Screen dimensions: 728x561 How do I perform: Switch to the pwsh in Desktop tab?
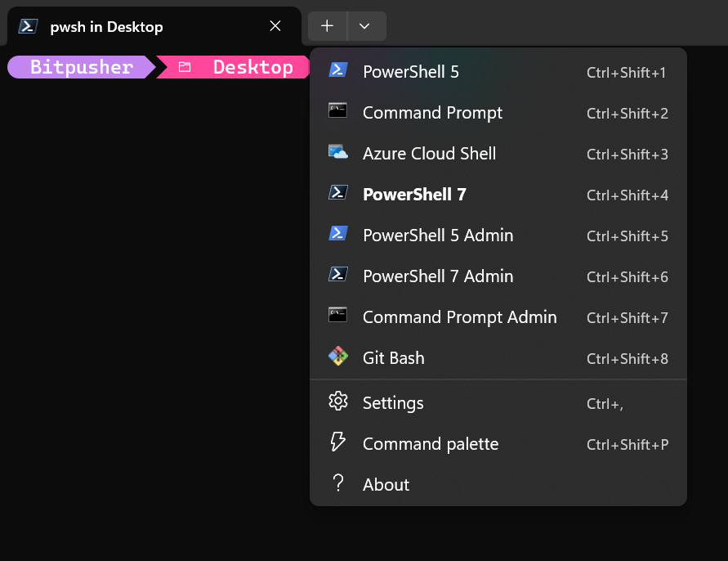pyautogui.click(x=154, y=26)
